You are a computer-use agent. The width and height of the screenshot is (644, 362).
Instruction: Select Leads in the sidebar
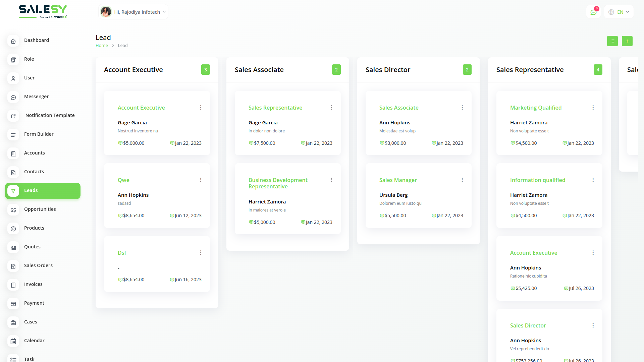pyautogui.click(x=43, y=191)
